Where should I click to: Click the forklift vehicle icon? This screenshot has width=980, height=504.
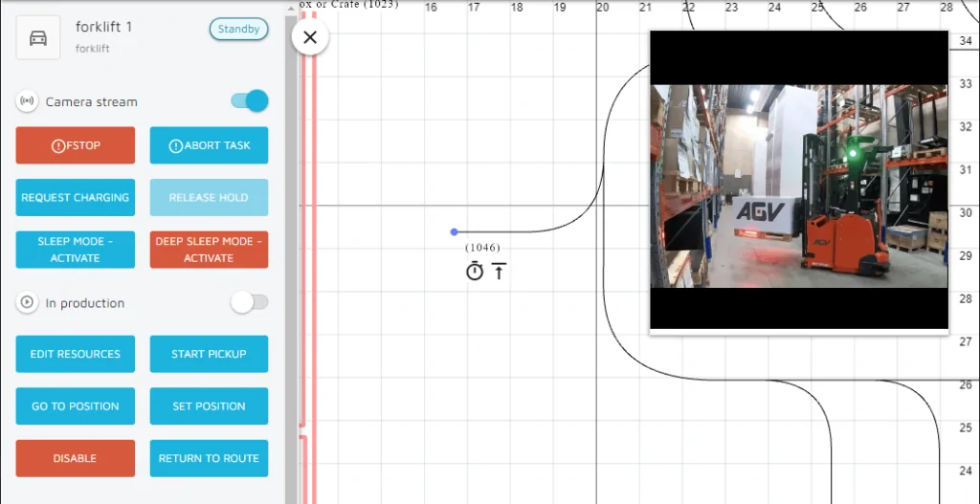click(38, 37)
